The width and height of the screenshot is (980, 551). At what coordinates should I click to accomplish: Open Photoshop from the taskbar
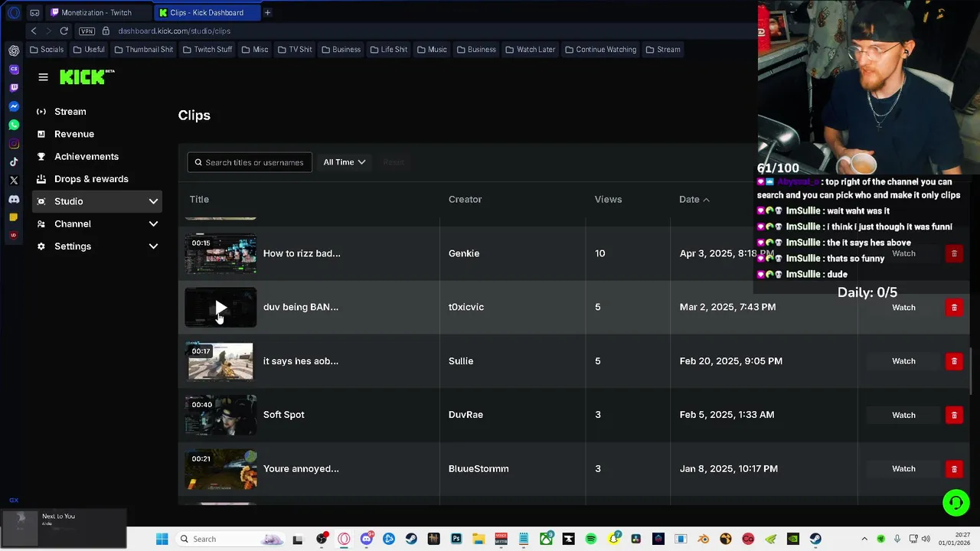(x=456, y=539)
